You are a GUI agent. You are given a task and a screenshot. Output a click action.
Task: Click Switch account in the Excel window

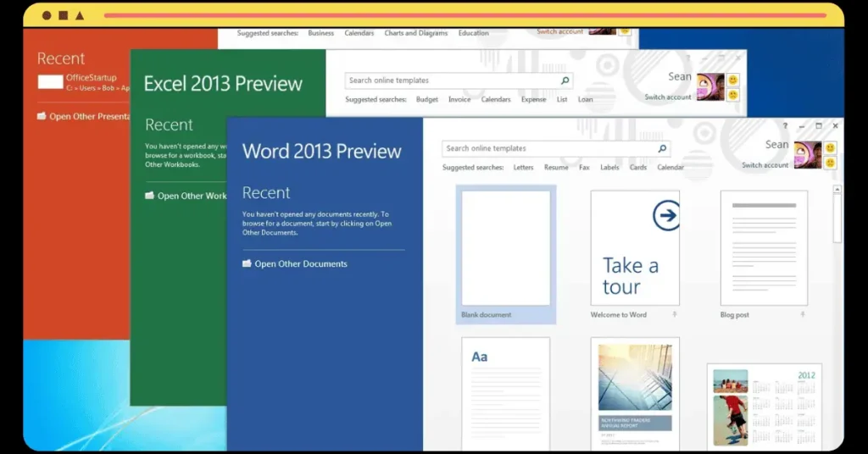[x=668, y=97]
